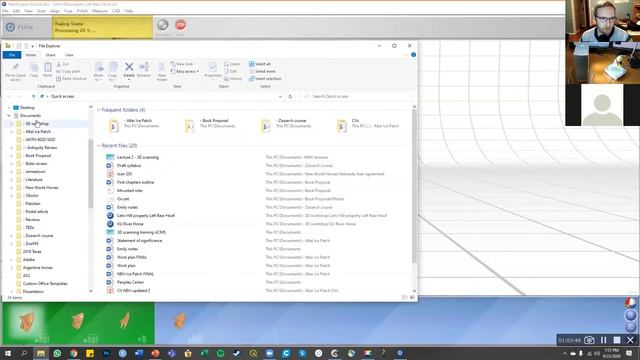Click the Up arrow in the address bar
The height and width of the screenshot is (360, 640).
tap(33, 96)
